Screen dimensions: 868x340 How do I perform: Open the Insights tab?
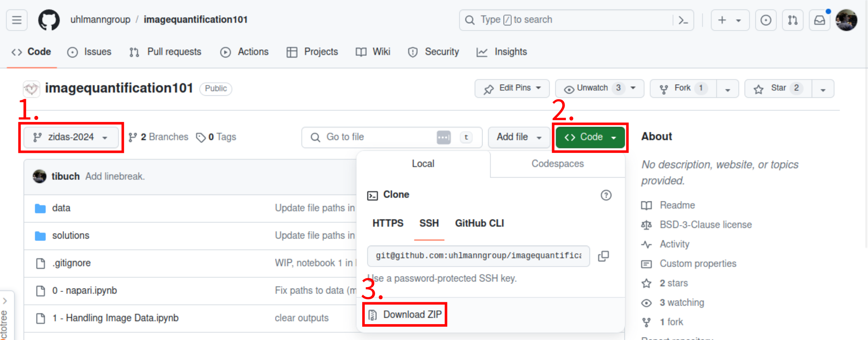(x=501, y=52)
